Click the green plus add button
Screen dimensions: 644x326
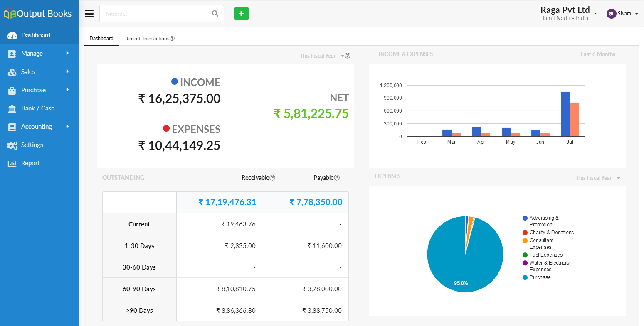click(242, 13)
